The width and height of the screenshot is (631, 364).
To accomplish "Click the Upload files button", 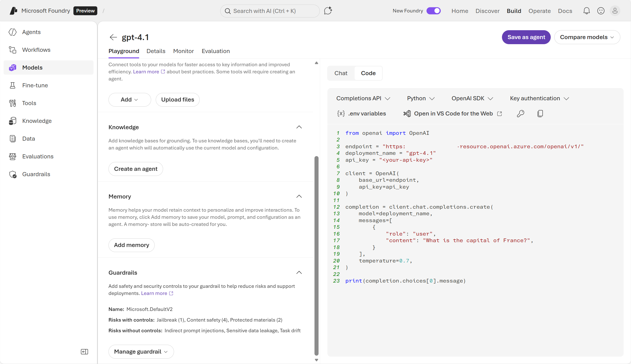I will 178,100.
